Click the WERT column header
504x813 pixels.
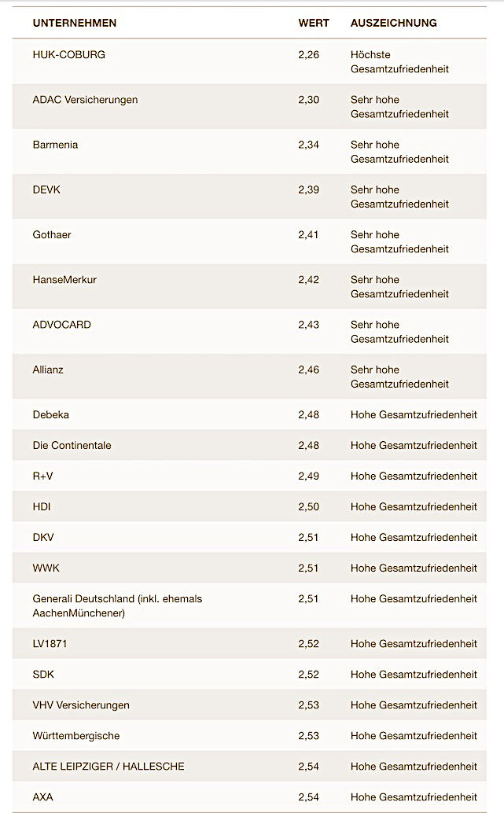[x=314, y=23]
